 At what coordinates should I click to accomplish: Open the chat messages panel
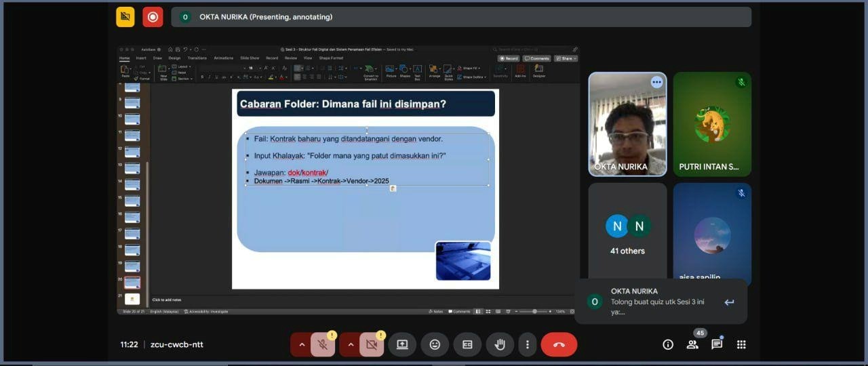click(717, 344)
